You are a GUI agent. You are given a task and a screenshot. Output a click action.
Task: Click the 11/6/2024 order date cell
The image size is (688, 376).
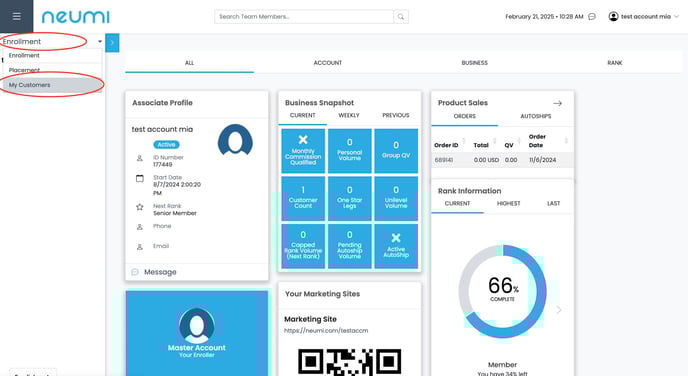pyautogui.click(x=542, y=160)
